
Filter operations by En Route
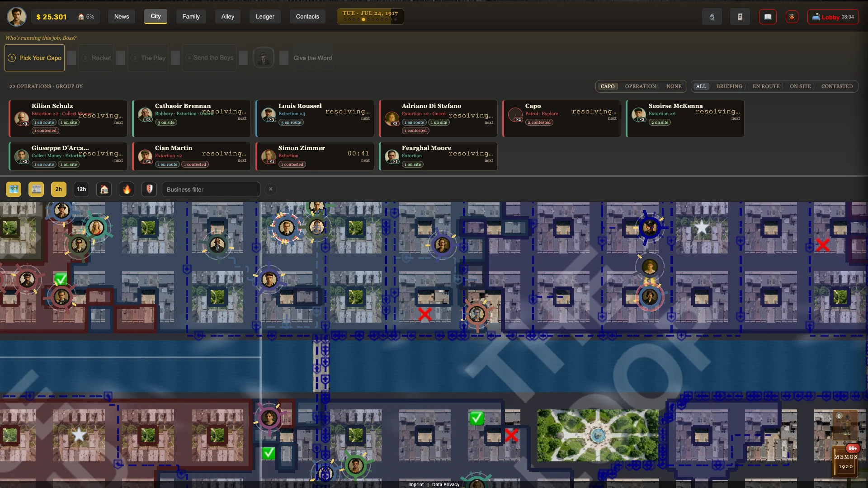pyautogui.click(x=766, y=86)
